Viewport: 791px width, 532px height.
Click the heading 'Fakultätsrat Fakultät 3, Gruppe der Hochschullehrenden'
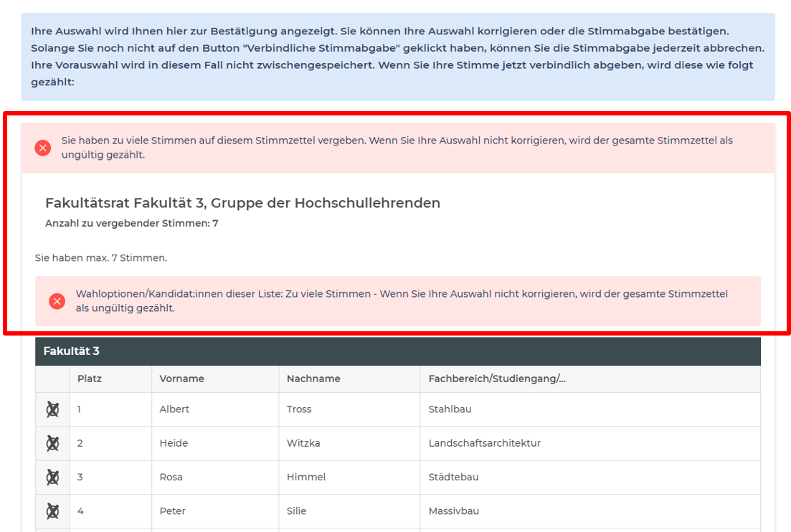point(242,203)
